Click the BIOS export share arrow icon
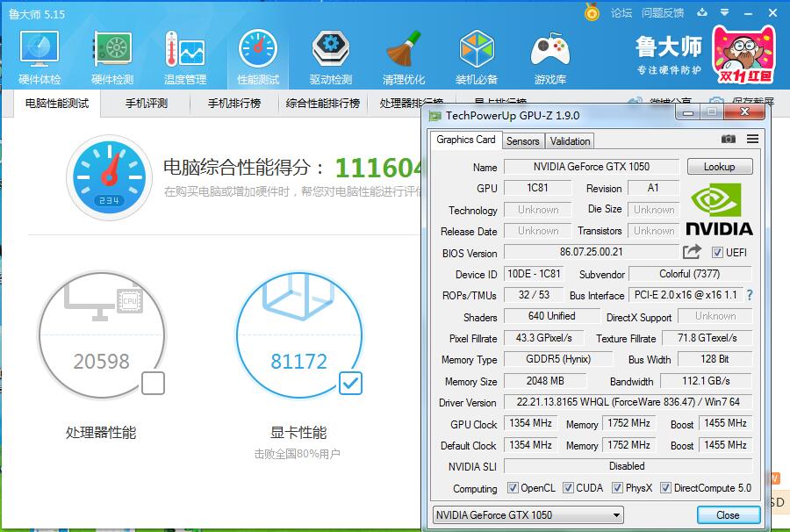790x532 pixels. tap(692, 251)
